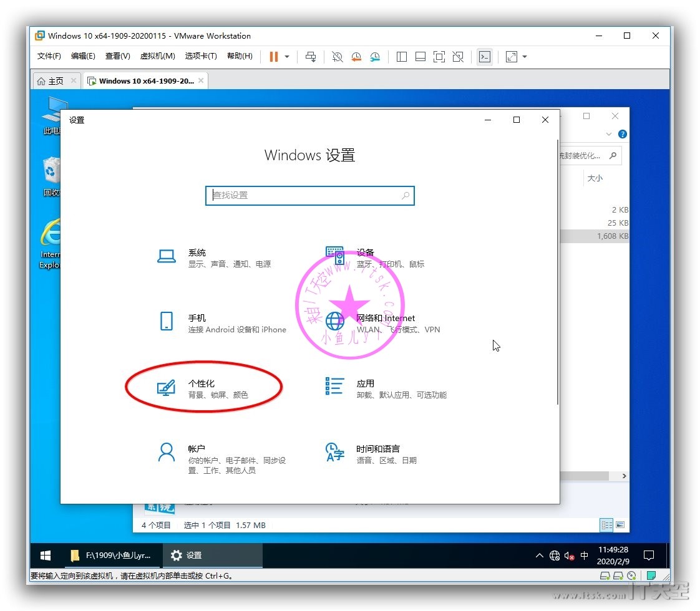
Task: Open the 选项卡(T) menu
Action: click(x=201, y=55)
